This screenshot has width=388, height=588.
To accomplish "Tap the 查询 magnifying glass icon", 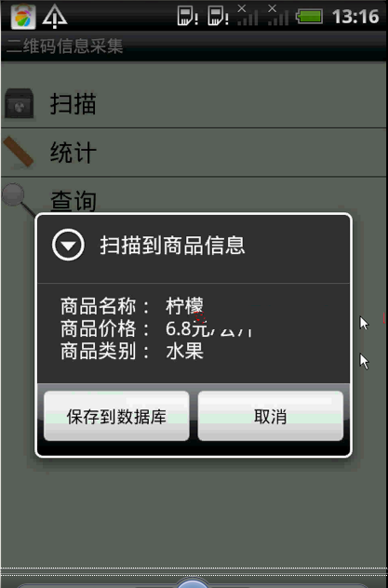I will point(18,199).
